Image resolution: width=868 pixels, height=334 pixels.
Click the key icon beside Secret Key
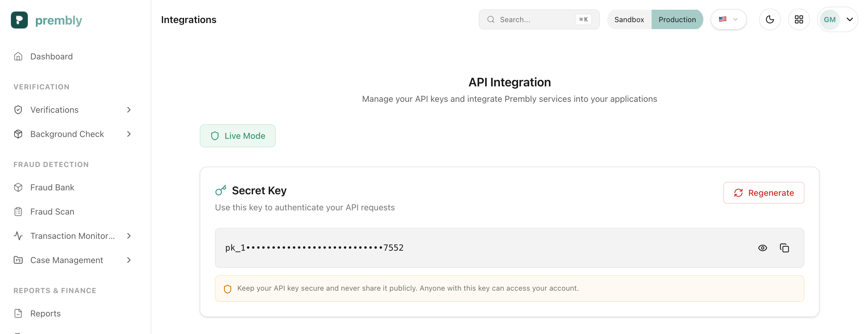pyautogui.click(x=221, y=191)
